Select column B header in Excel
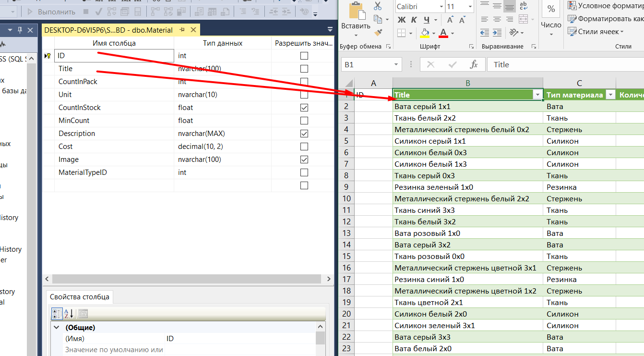This screenshot has height=356, width=644. [x=468, y=83]
